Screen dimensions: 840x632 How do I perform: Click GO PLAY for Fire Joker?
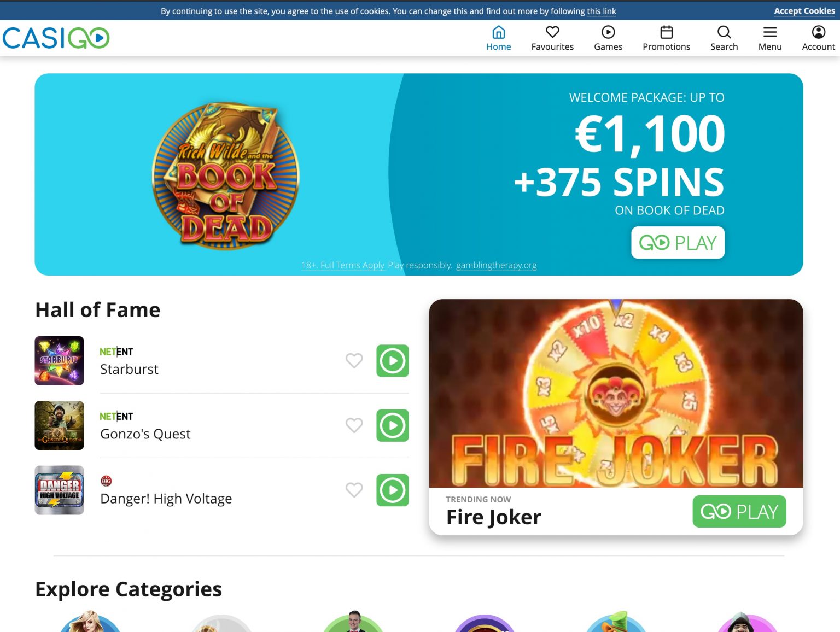pyautogui.click(x=739, y=511)
